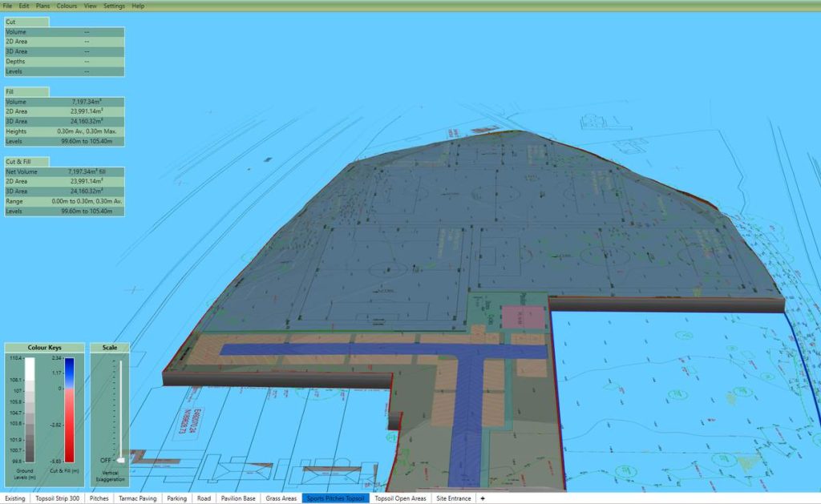Viewport: 821px width, 504px height.
Task: Click the Fill panel header
Action: click(x=26, y=91)
